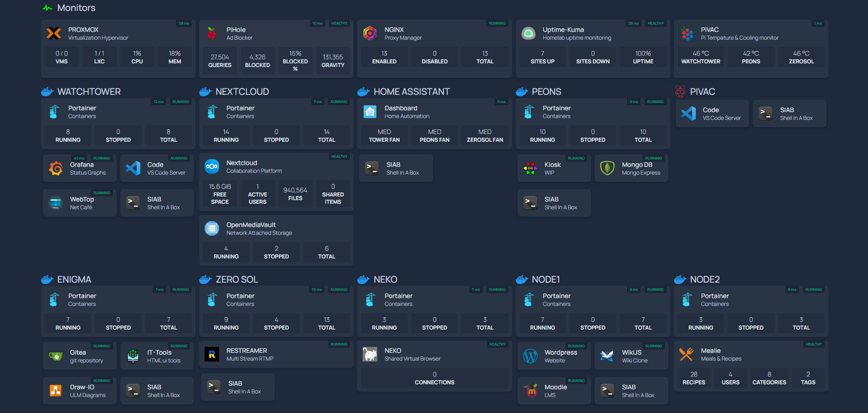868x413 pixels.
Task: Click the WikiJS icon
Action: tap(607, 356)
